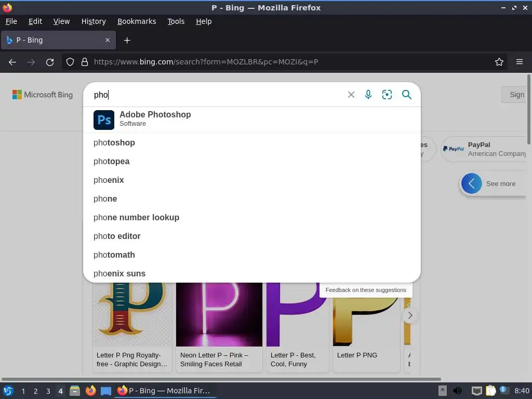The height and width of the screenshot is (399, 532).
Task: Open Adobe Photoshop Software suggestion
Action: (x=252, y=120)
